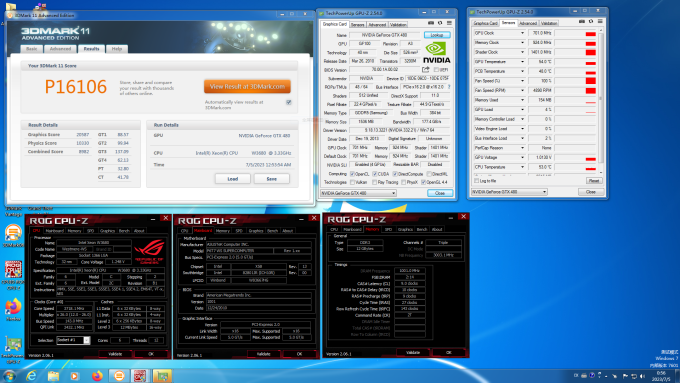Open the hamburger menu in GPU-Z Sensors window
This screenshot has height=383, width=680.
click(x=600, y=22)
